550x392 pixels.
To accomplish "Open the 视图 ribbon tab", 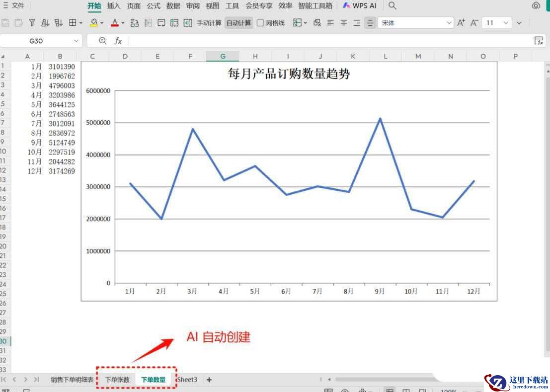I will click(x=213, y=5).
